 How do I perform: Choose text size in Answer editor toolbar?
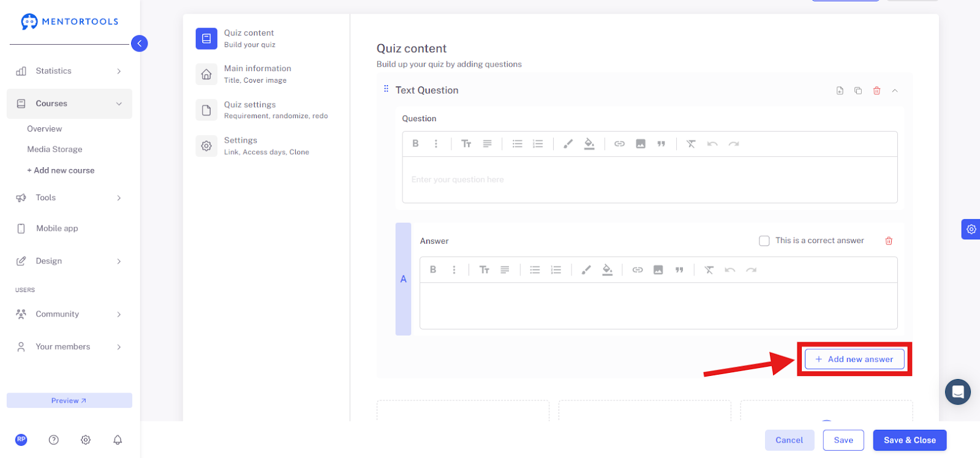(484, 269)
